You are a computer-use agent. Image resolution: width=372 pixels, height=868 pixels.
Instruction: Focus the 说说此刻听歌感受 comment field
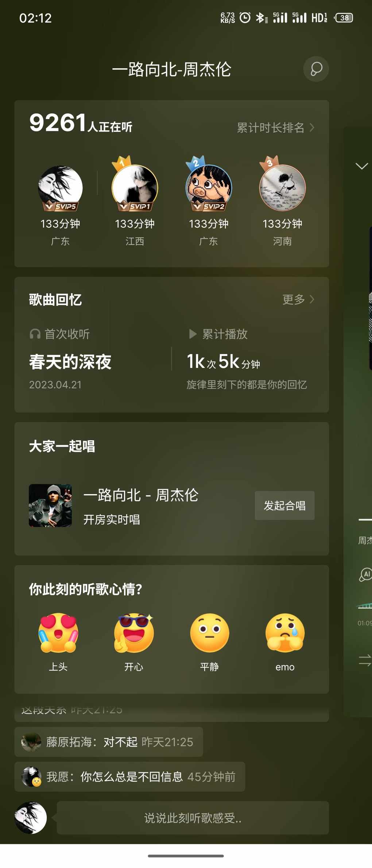193,818
